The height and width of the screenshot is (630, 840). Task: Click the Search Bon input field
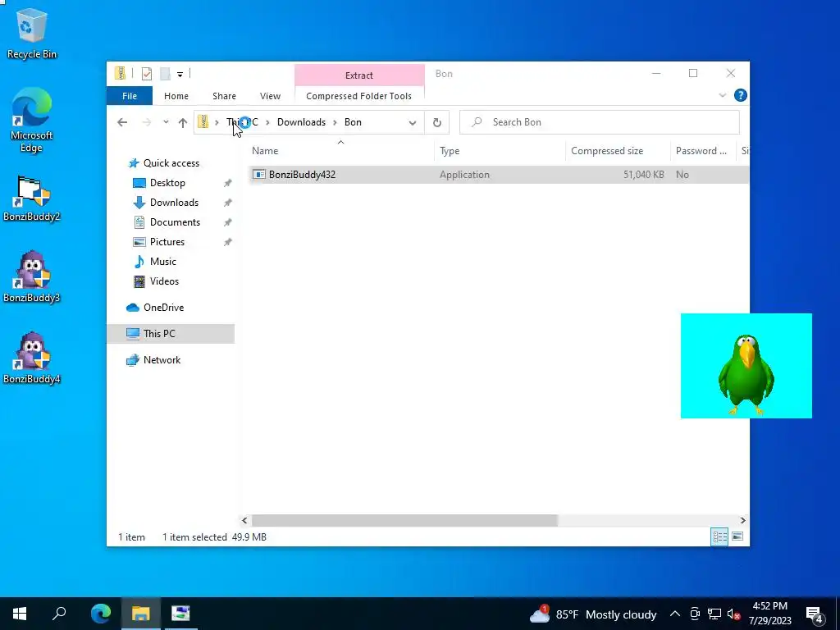click(x=600, y=122)
